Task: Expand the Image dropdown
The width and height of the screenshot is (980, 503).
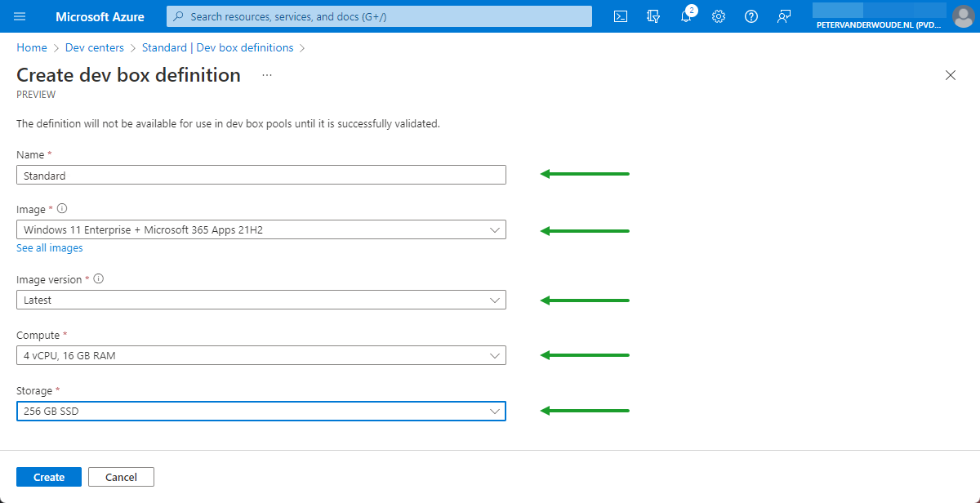Action: pos(261,230)
